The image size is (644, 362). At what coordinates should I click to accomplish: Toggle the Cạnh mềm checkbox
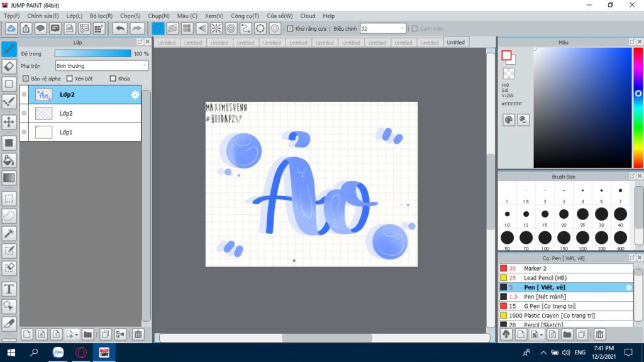coord(414,29)
